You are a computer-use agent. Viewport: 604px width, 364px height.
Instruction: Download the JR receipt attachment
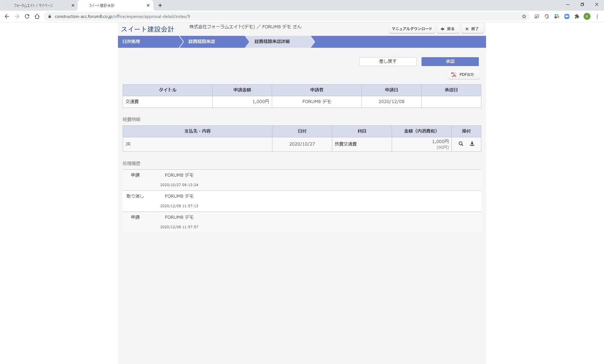pyautogui.click(x=472, y=144)
